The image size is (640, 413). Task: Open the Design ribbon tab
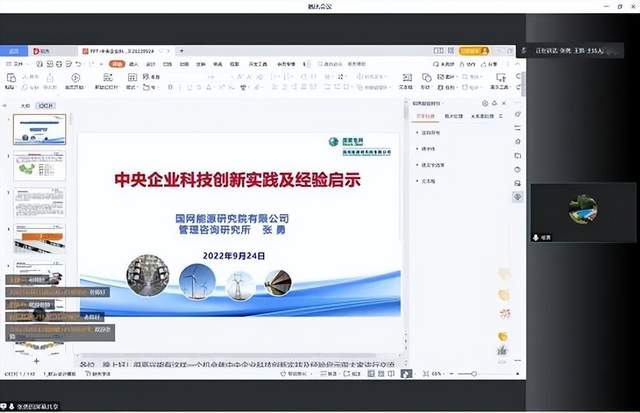coord(151,64)
